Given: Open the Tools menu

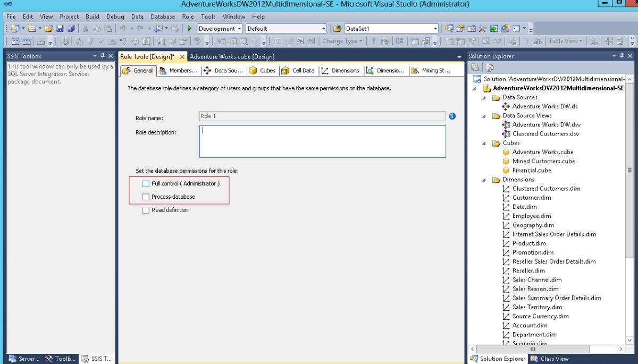Looking at the screenshot, I should coord(208,17).
